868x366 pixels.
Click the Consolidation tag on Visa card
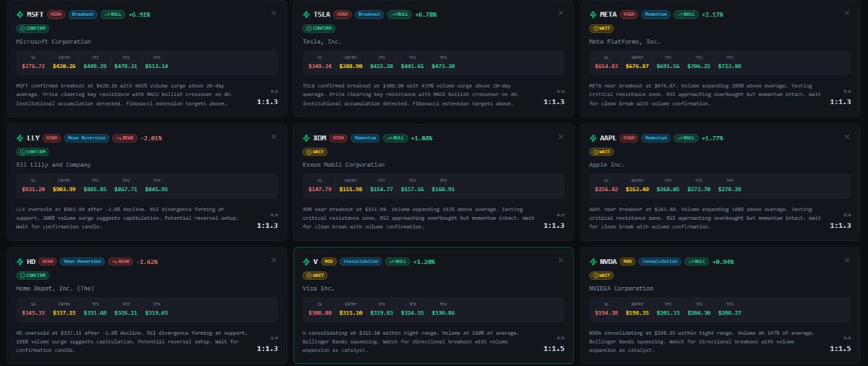(361, 262)
